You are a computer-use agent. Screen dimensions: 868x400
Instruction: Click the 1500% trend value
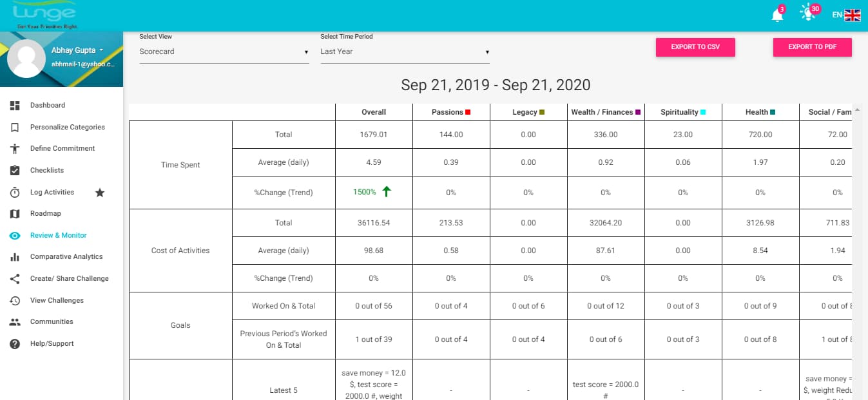[364, 192]
